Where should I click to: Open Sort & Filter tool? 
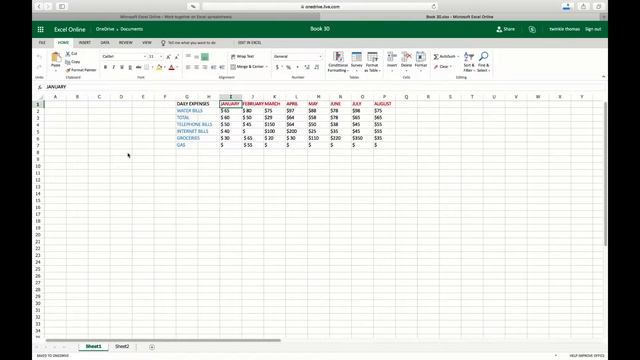click(x=469, y=62)
